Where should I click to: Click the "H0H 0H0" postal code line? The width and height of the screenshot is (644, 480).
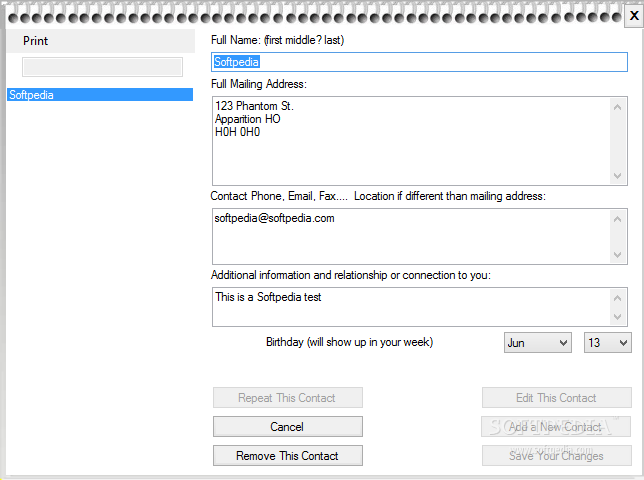tap(237, 132)
